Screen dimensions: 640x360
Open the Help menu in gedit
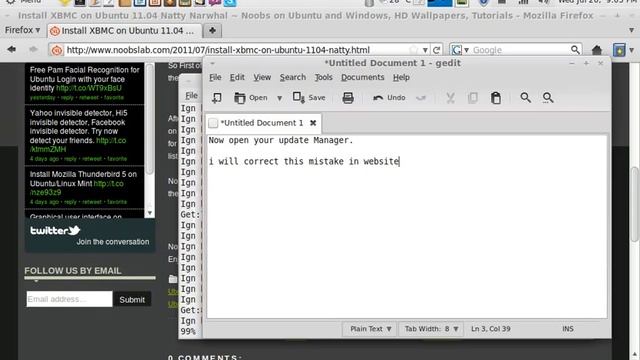401,77
